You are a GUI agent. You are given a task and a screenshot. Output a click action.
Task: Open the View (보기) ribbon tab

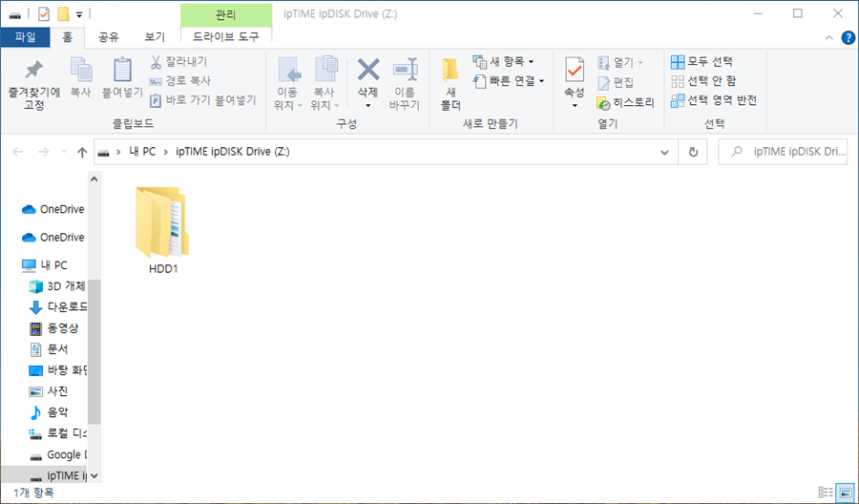coord(155,37)
